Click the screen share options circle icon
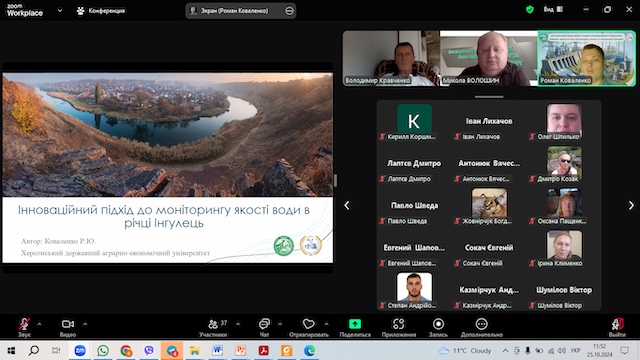The image size is (640, 360). tap(289, 11)
